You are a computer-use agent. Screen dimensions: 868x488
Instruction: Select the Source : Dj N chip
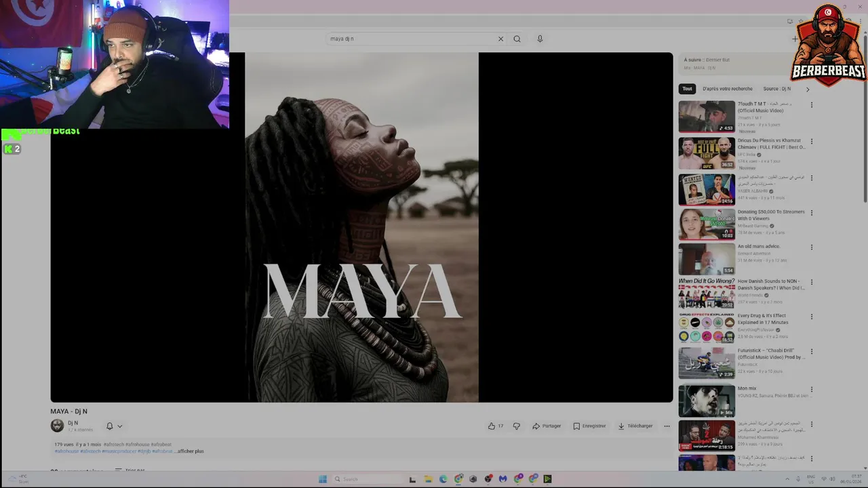[x=776, y=89]
